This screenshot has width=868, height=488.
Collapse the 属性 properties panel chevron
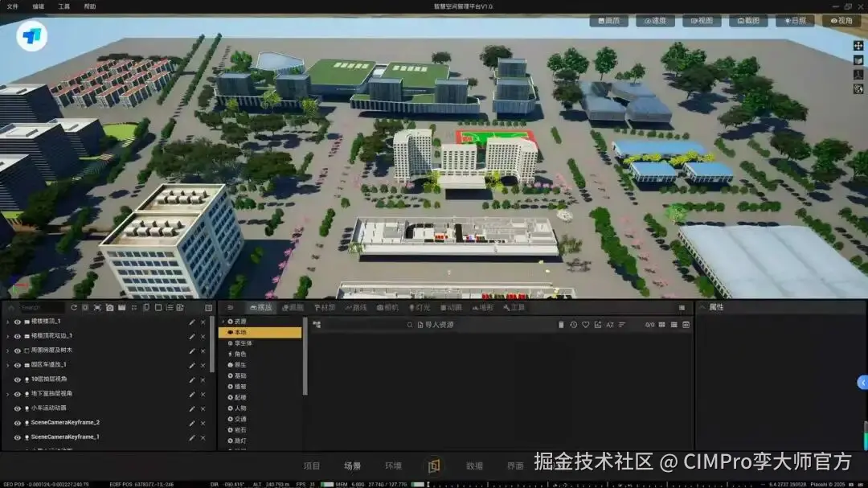(x=702, y=307)
